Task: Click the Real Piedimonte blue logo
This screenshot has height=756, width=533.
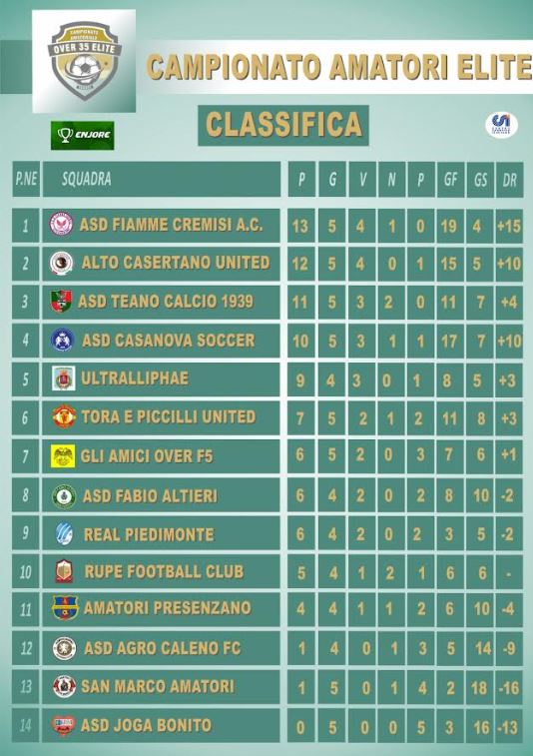Action: tap(64, 533)
